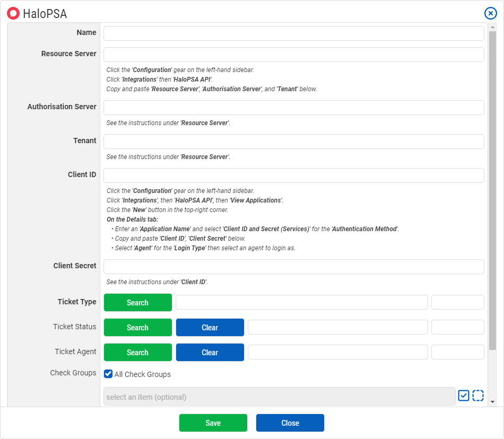The height and width of the screenshot is (439, 504).
Task: Click the Client Secret input box
Action: click(293, 267)
